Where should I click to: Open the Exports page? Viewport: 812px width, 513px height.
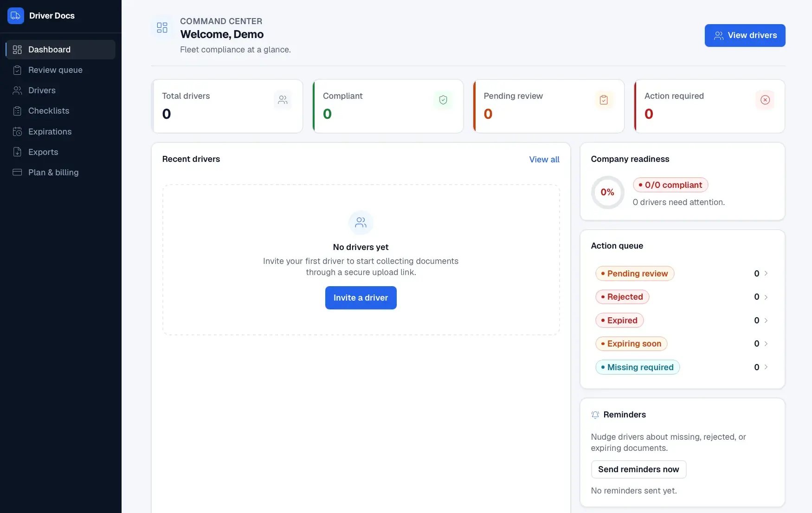point(60,152)
